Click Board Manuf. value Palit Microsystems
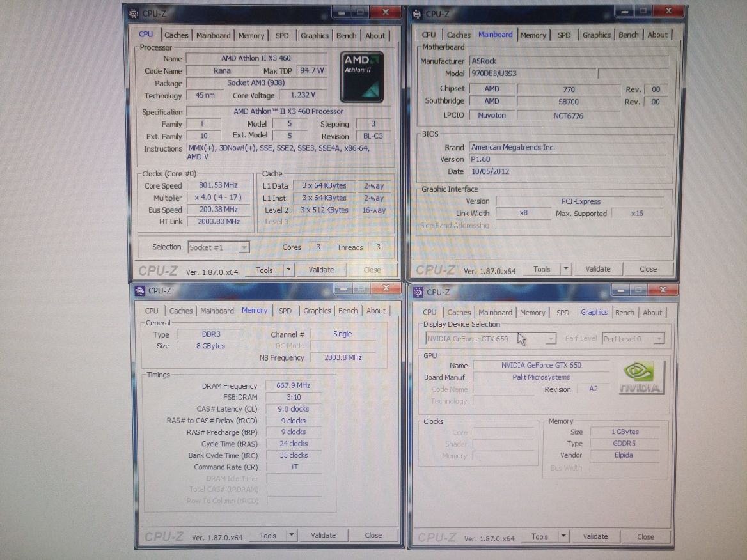Image resolution: width=747 pixels, height=560 pixels. (x=541, y=377)
